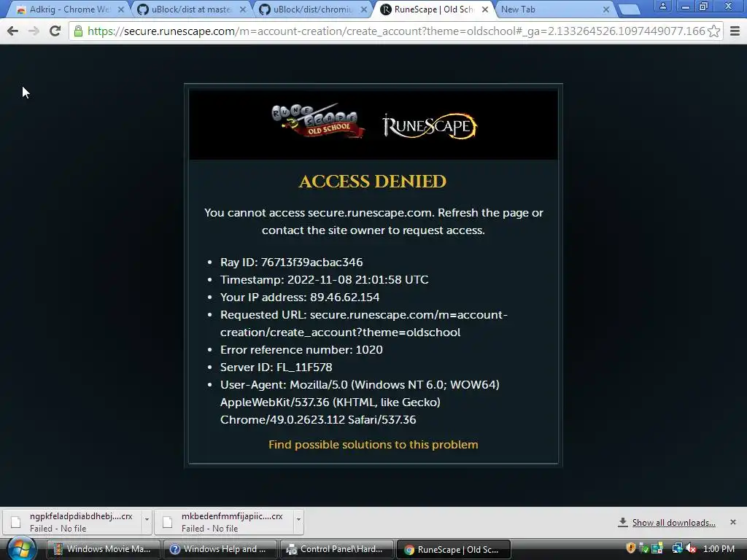747x560 pixels.
Task: Click the green HTTPS padlock icon
Action: click(x=78, y=31)
